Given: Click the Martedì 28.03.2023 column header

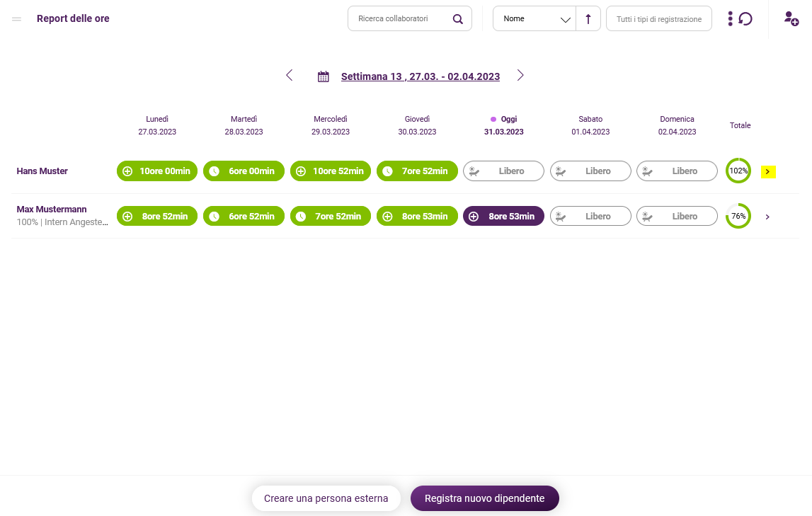Looking at the screenshot, I should (x=244, y=125).
